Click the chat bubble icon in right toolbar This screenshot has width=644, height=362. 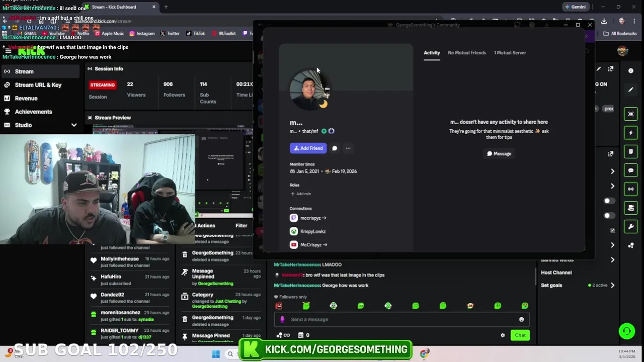pos(631,170)
